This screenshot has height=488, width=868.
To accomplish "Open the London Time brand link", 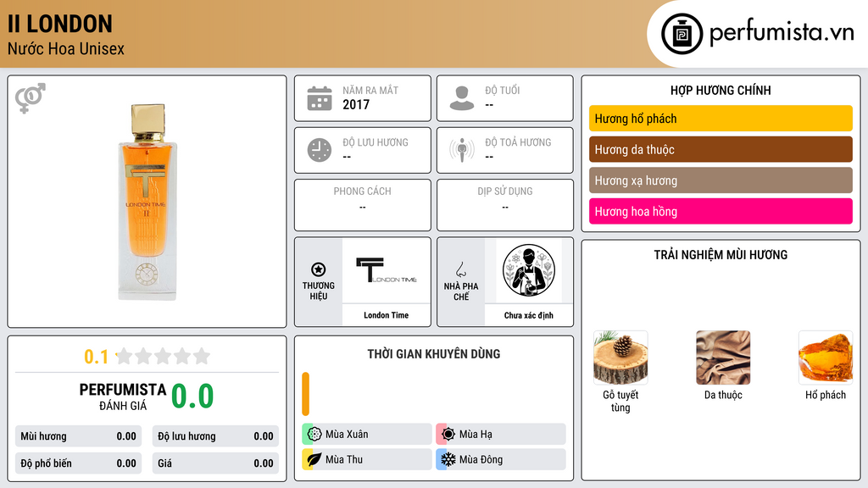I will click(387, 315).
